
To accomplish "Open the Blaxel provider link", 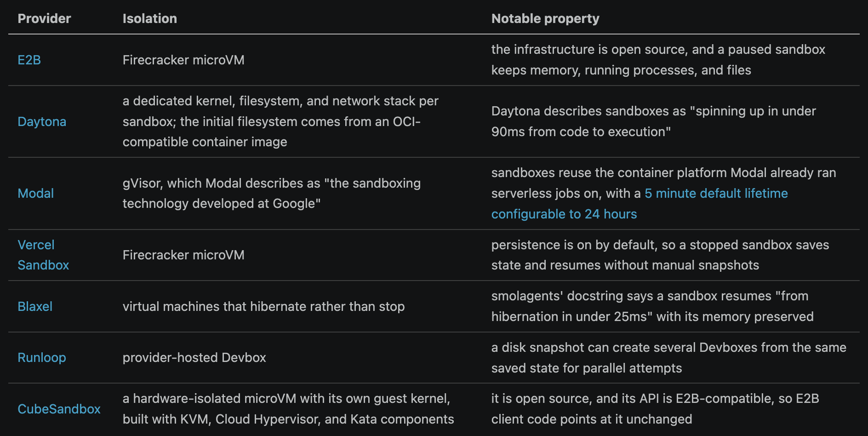I will [35, 306].
